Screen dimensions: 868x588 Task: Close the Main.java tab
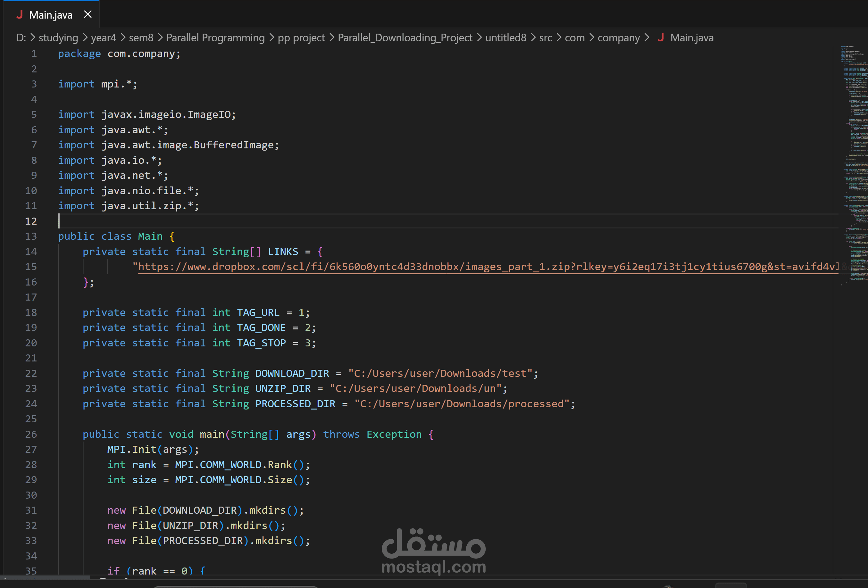(x=88, y=14)
